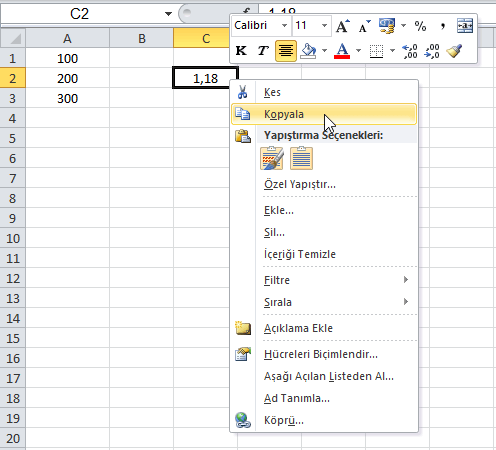Open the font size 11 dropdown
496x450 pixels.
tap(324, 26)
